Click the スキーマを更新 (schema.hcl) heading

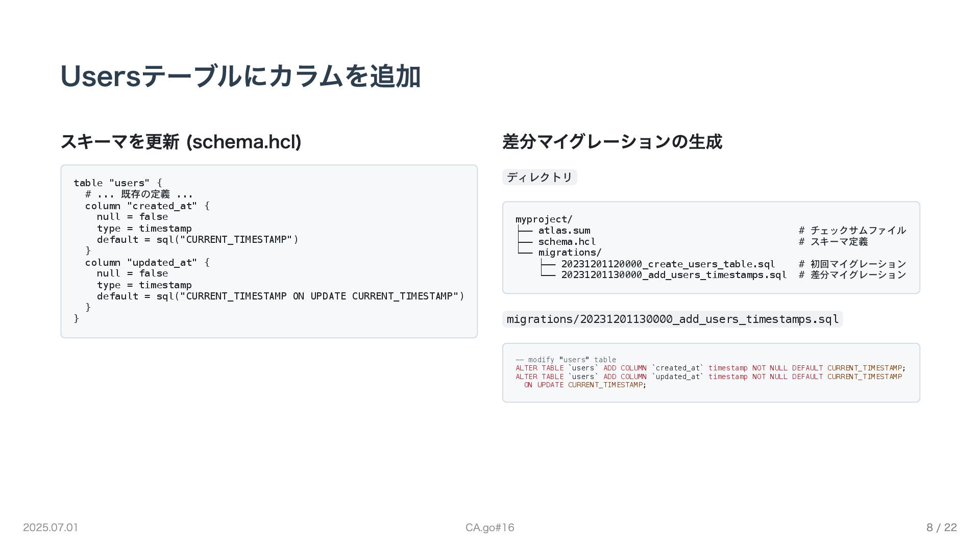(181, 142)
